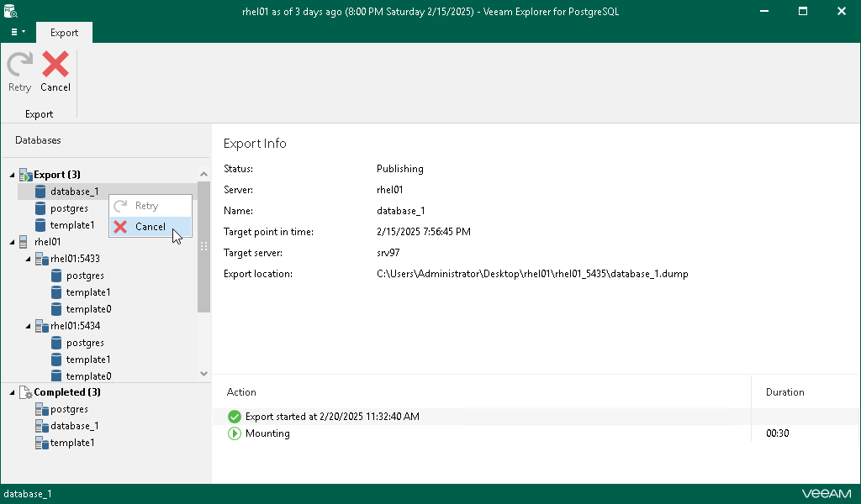
Task: Click the Retry icon in the ribbon
Action: point(19,66)
